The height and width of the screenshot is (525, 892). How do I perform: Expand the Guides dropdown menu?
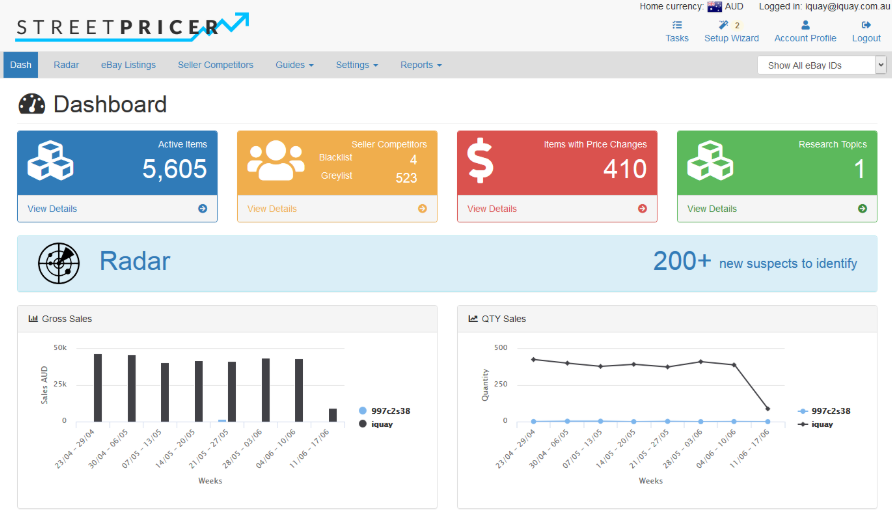[x=294, y=65]
